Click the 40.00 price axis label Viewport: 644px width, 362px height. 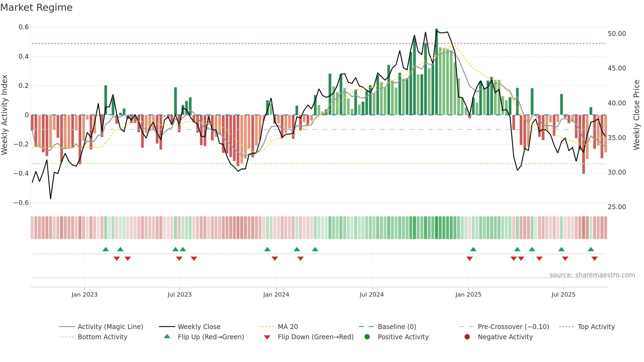pyautogui.click(x=617, y=103)
